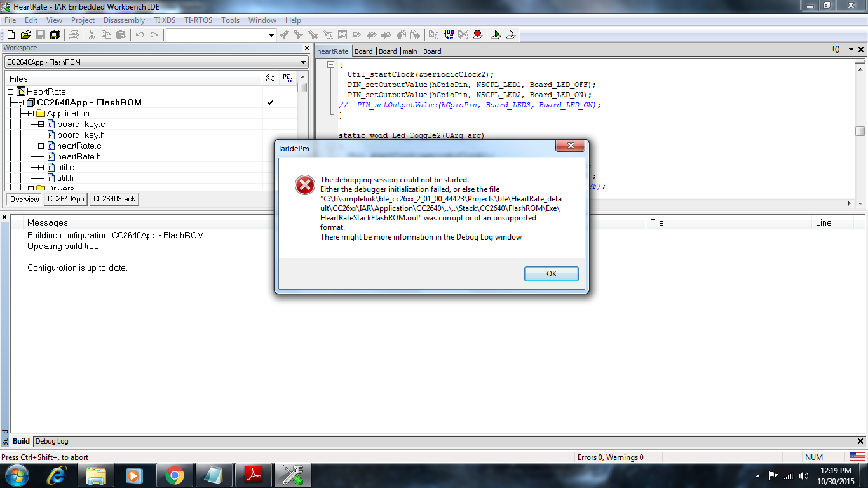The width and height of the screenshot is (868, 488).
Task: Open Windows Media Player from taskbar
Action: point(135,475)
